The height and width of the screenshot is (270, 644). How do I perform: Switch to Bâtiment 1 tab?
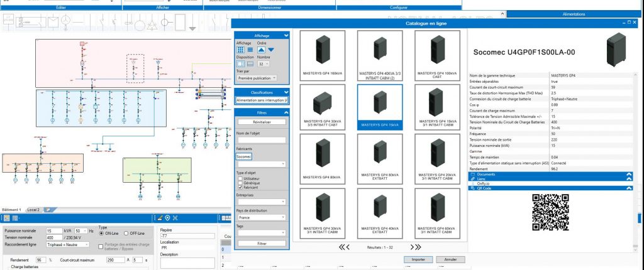click(11, 210)
